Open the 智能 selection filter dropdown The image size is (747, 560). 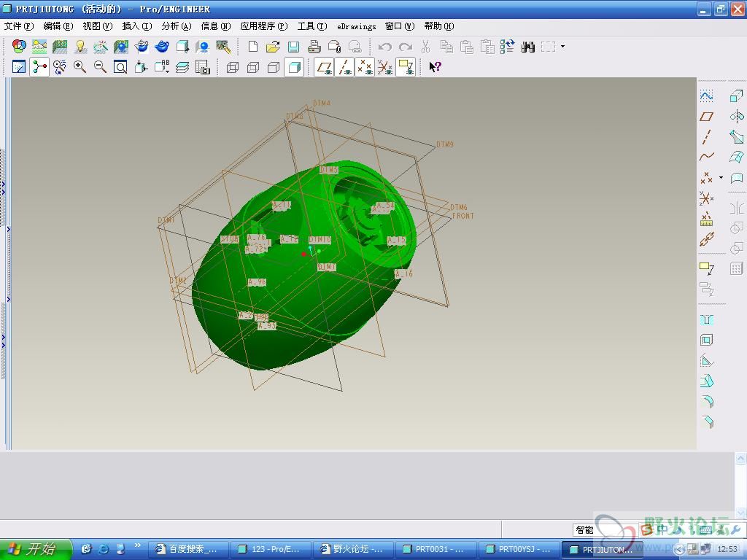[606, 529]
